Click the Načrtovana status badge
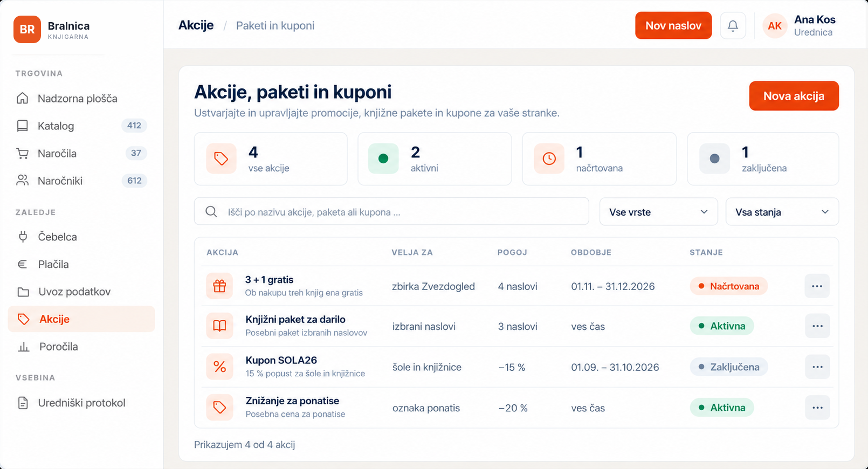 [728, 286]
